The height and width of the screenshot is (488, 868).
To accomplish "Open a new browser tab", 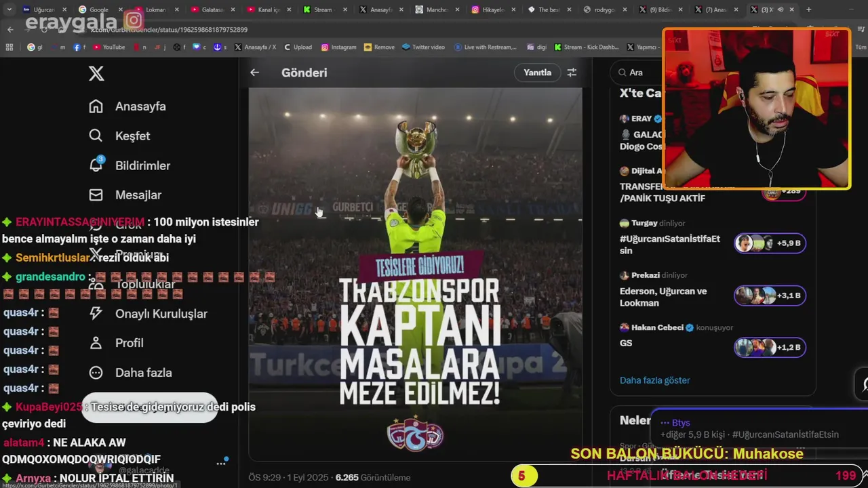I will pyautogui.click(x=808, y=9).
